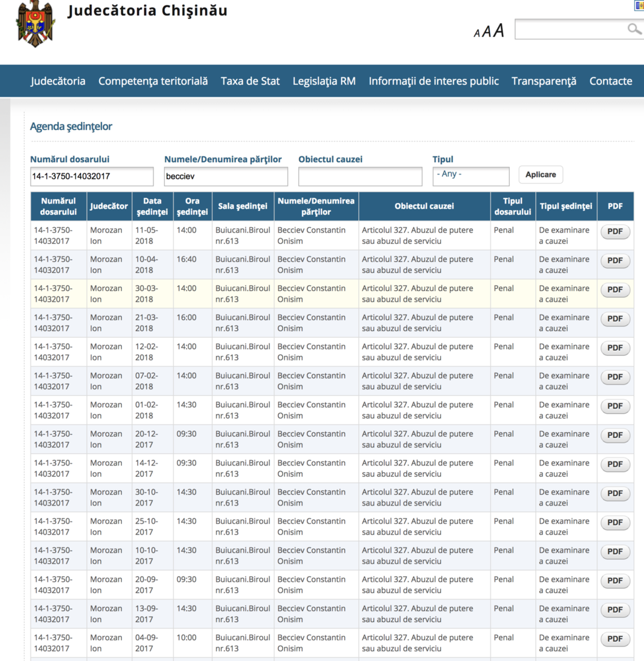Open PDF for the 11-05-2018 hearing
The image size is (644, 661).
click(x=615, y=231)
